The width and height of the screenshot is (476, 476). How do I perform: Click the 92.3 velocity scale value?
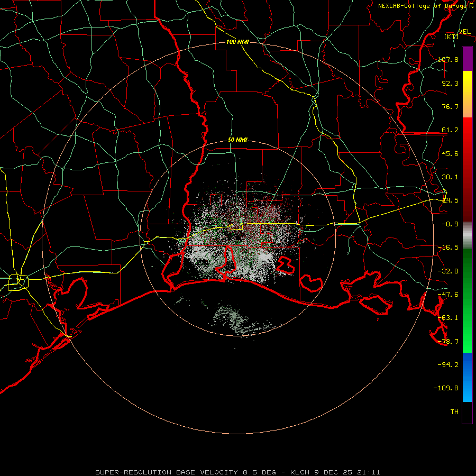click(450, 83)
